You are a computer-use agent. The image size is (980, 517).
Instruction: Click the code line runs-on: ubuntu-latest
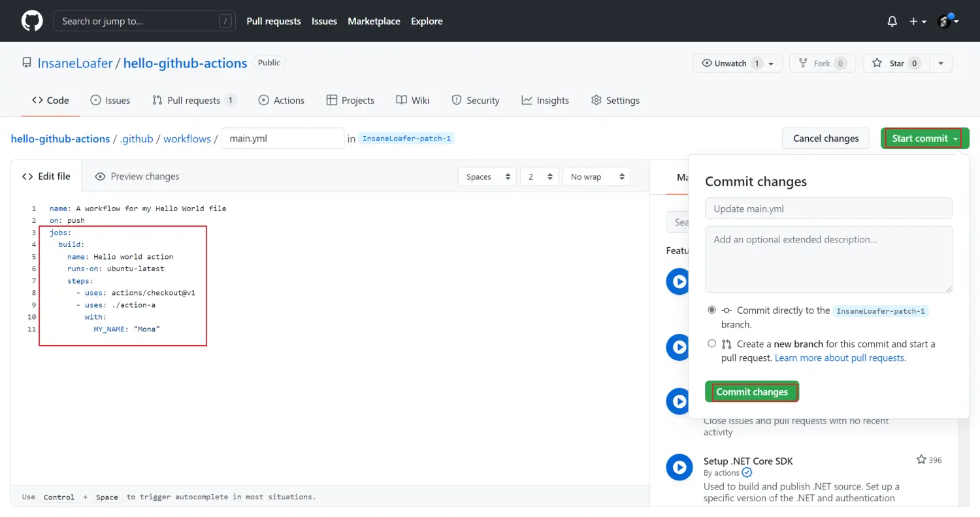[x=116, y=268]
